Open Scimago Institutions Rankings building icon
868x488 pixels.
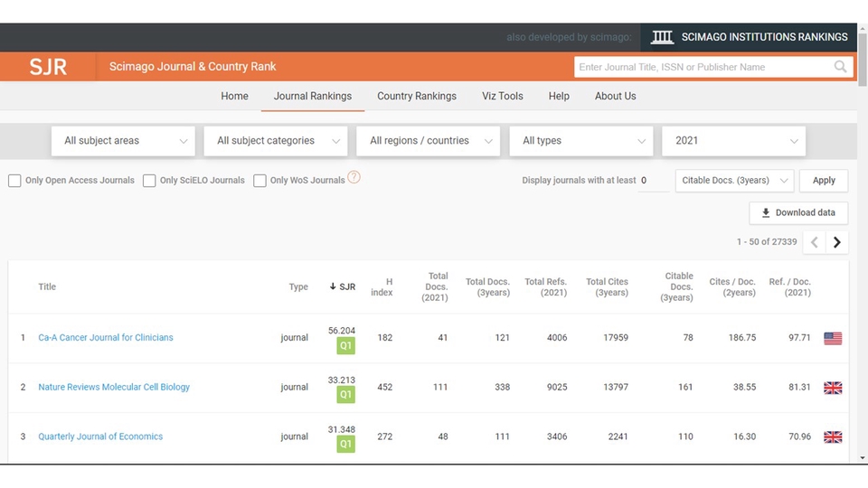662,37
